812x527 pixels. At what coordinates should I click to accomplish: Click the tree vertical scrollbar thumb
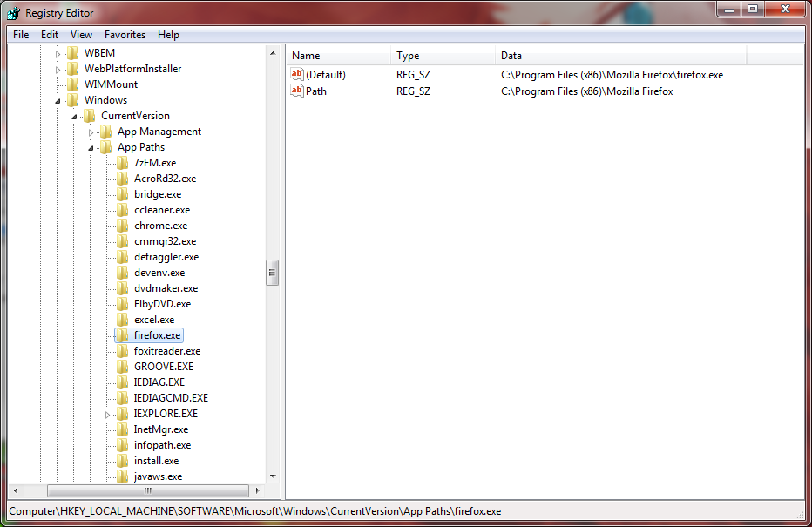(273, 273)
